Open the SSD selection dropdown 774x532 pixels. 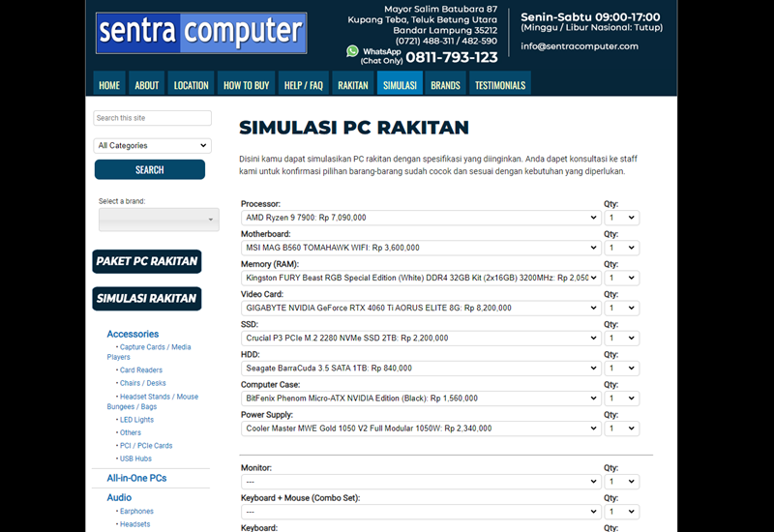[x=420, y=339]
